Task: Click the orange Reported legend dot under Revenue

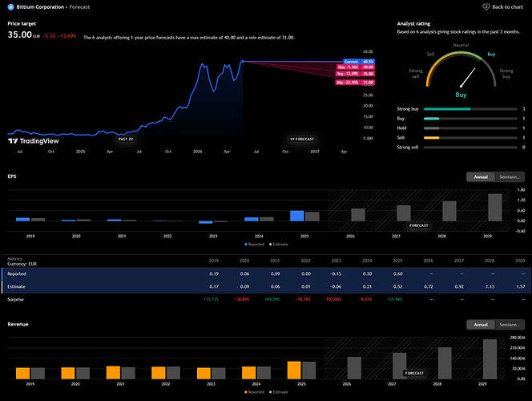Action: [x=246, y=392]
